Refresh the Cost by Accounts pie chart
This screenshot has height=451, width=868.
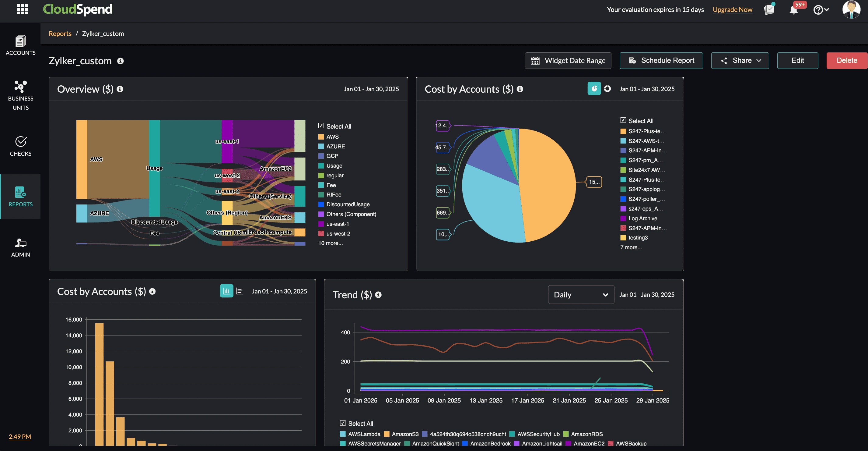pos(607,88)
